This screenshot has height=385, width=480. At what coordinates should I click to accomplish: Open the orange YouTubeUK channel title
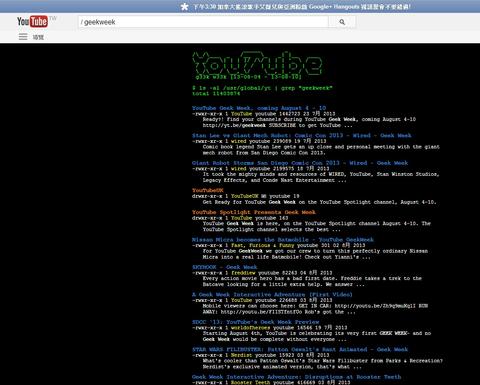click(x=208, y=190)
